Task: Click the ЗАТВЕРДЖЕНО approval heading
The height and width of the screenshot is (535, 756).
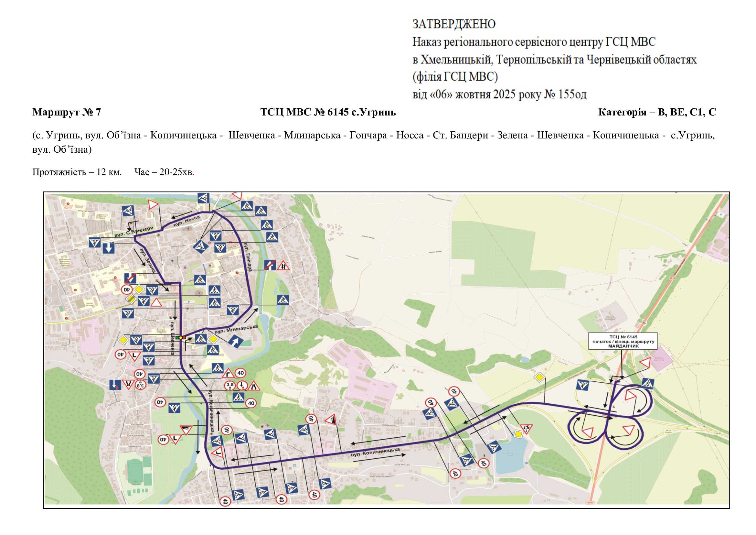Action: 454,24
